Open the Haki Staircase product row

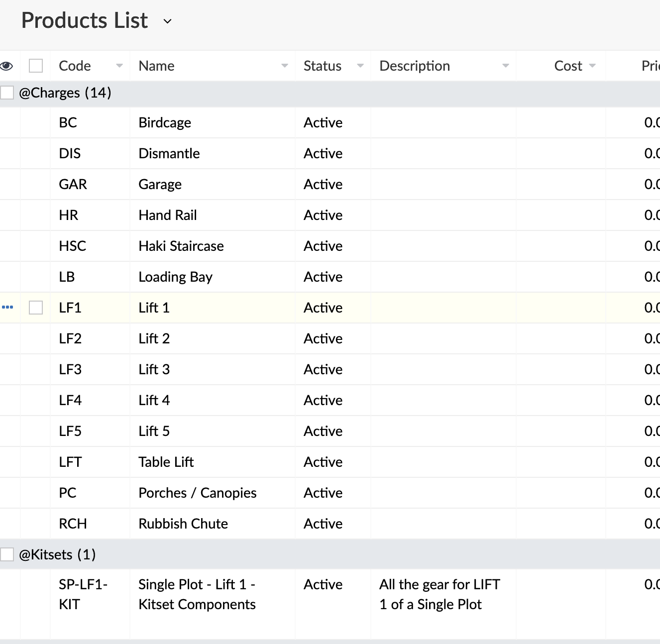point(181,246)
